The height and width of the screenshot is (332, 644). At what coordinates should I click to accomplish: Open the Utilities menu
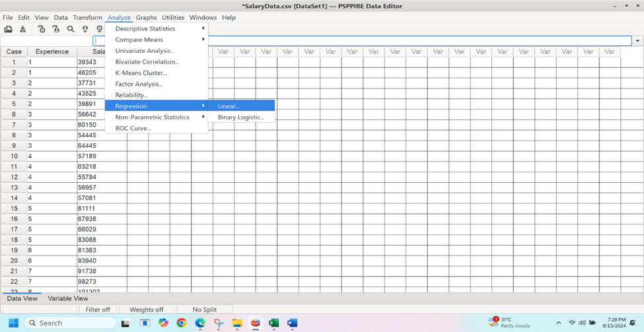(173, 18)
